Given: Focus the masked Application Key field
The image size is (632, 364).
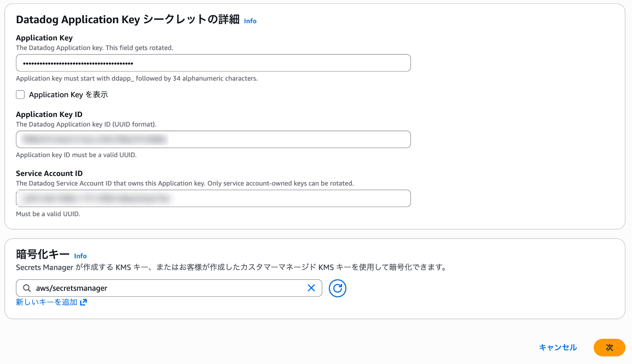Looking at the screenshot, I should click(x=213, y=63).
